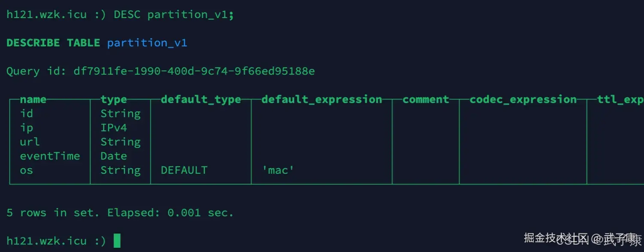Screen dimensions: 644x252
Task: Click the 'codec_expression' column header
Action: pyautogui.click(x=523, y=99)
